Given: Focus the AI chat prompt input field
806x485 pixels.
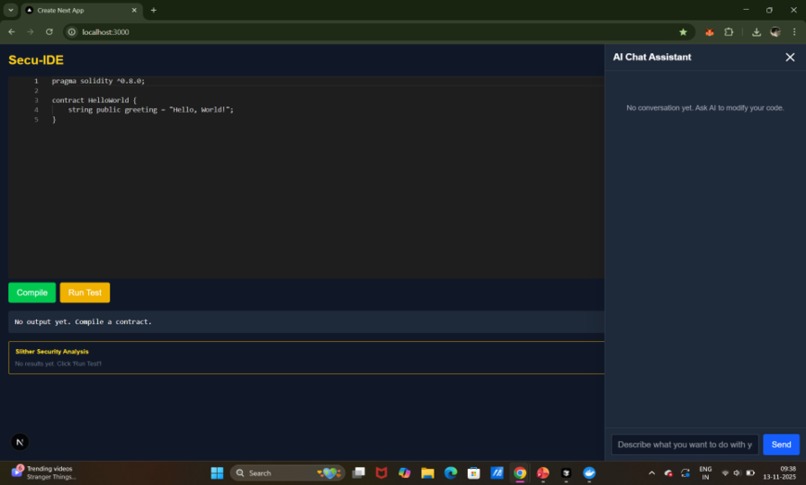Looking at the screenshot, I should click(685, 444).
